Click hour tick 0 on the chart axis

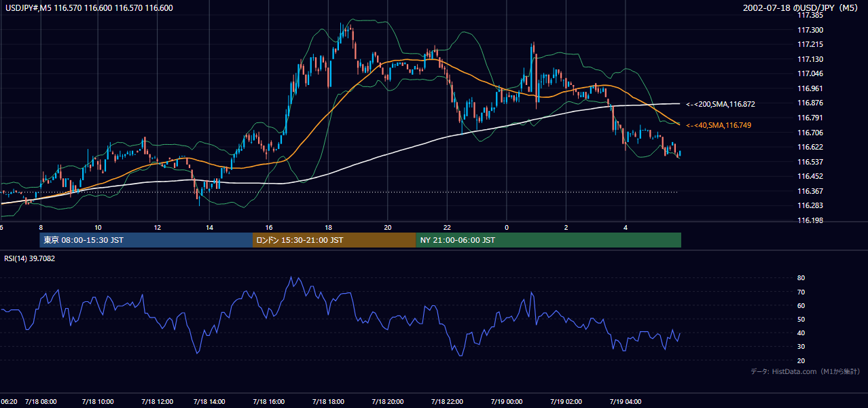pyautogui.click(x=507, y=227)
